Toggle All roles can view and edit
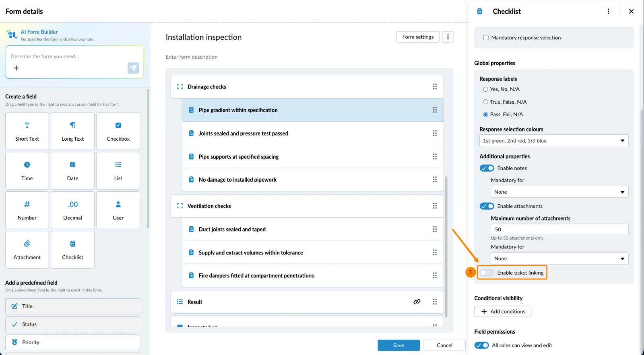This screenshot has width=644, height=355. tap(482, 345)
